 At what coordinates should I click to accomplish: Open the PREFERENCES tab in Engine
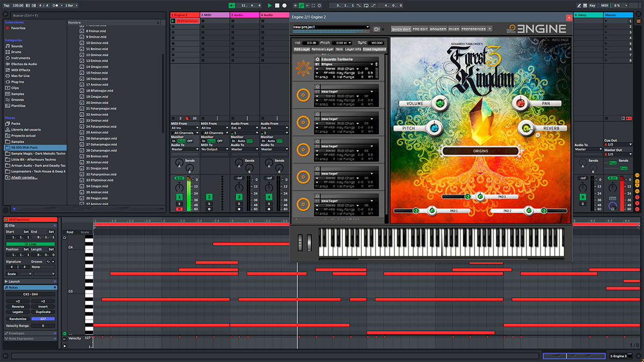click(x=474, y=29)
